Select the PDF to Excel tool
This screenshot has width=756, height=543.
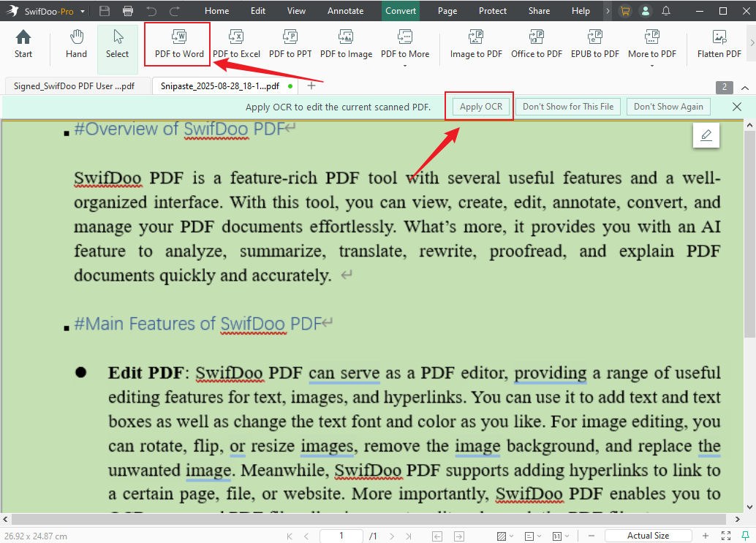pyautogui.click(x=236, y=44)
